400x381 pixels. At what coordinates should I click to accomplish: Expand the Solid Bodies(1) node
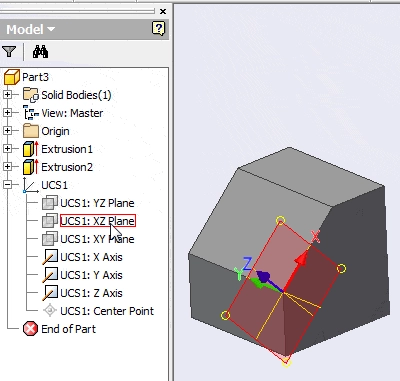pyautogui.click(x=7, y=95)
